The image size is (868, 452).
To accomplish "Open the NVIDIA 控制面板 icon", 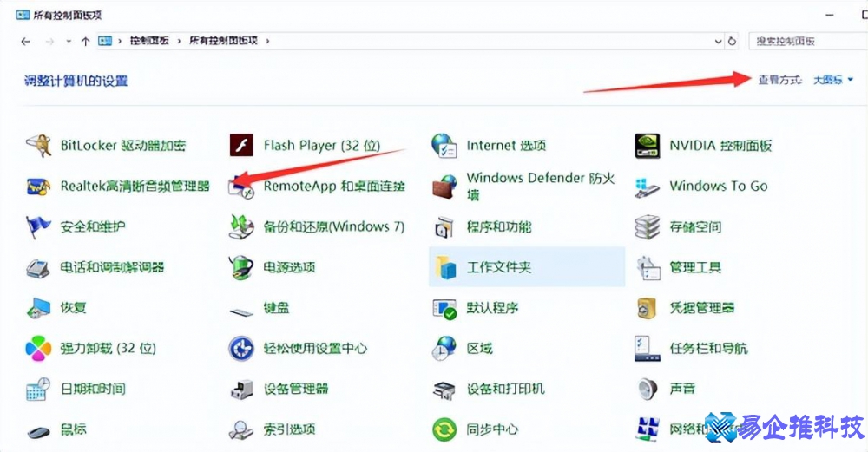I will [x=647, y=146].
